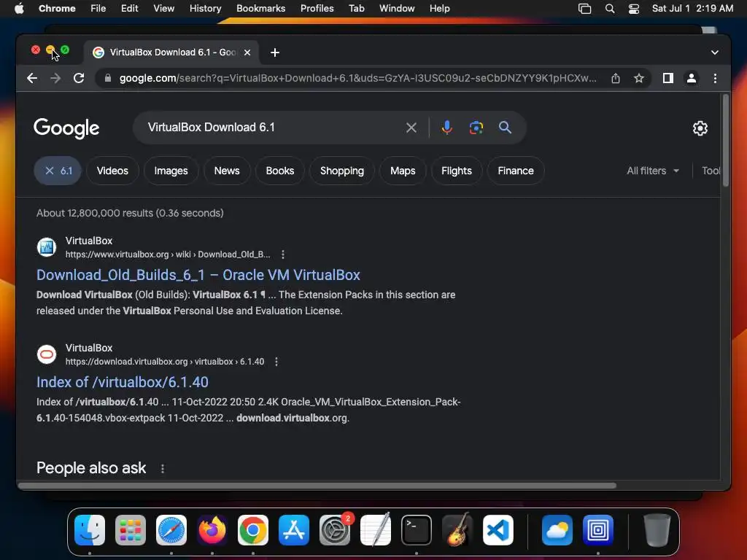
Task: Open Index of /virtualbox/6.1.40 link
Action: point(123,382)
